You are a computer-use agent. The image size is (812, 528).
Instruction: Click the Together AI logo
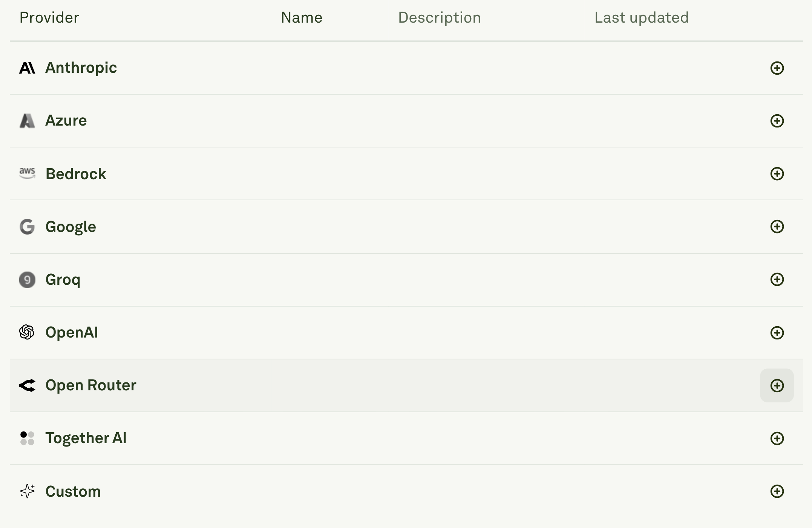[28, 438]
